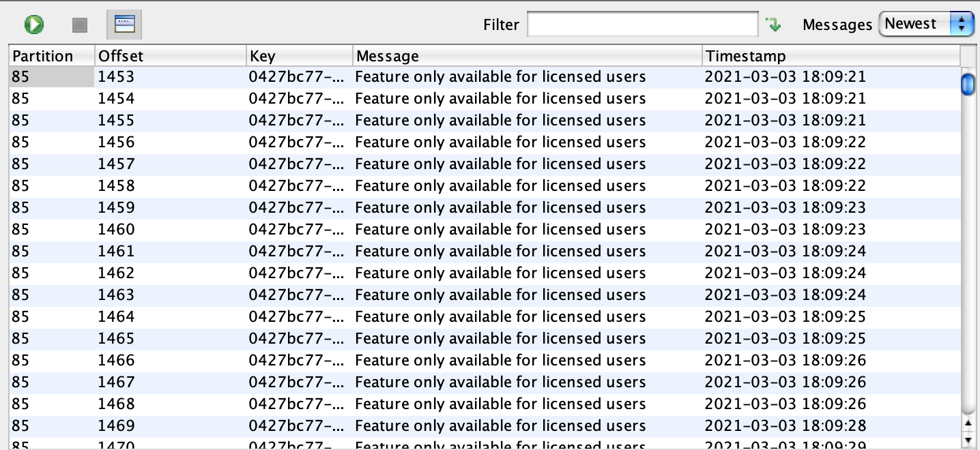This screenshot has width=980, height=450.
Task: Select the row with offset 1460
Action: click(x=116, y=230)
